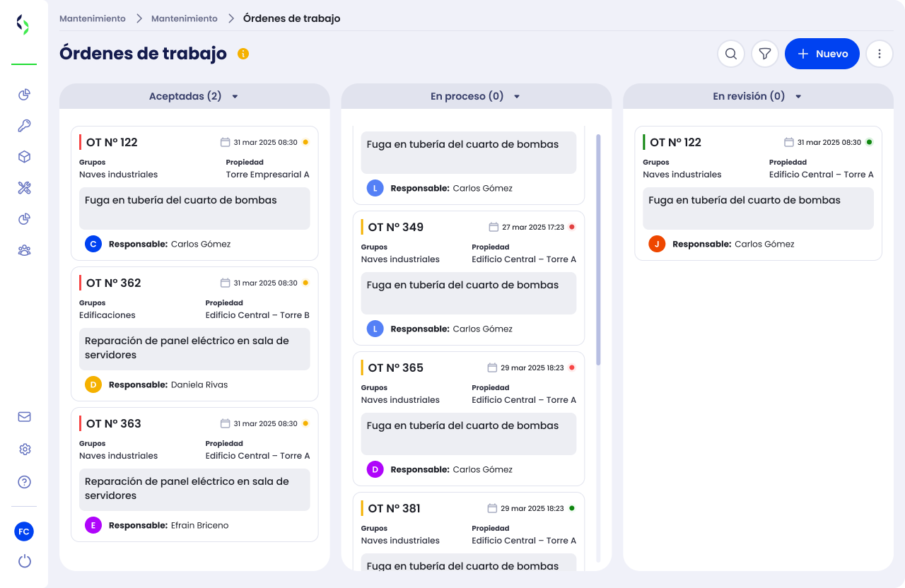
Task: Click the En proceso column scrollbar
Action: click(x=598, y=249)
